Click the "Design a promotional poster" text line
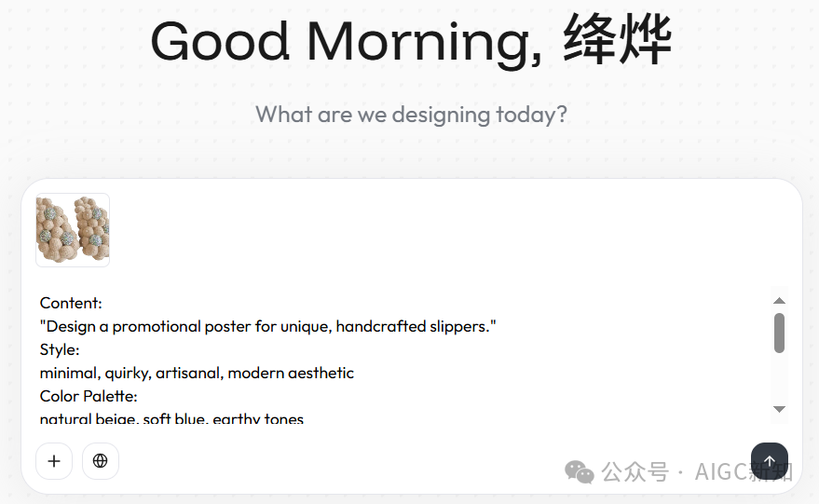819x504 pixels. pyautogui.click(x=268, y=326)
